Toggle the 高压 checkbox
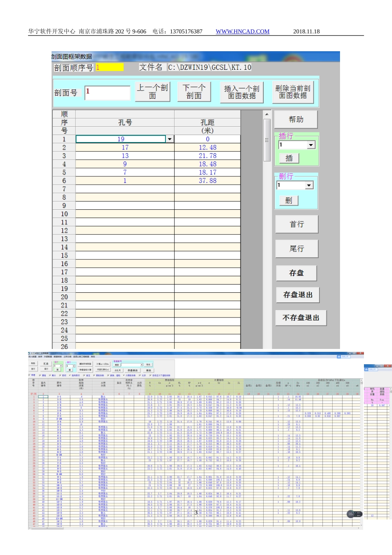The width and height of the screenshot is (392, 555). click(84, 375)
